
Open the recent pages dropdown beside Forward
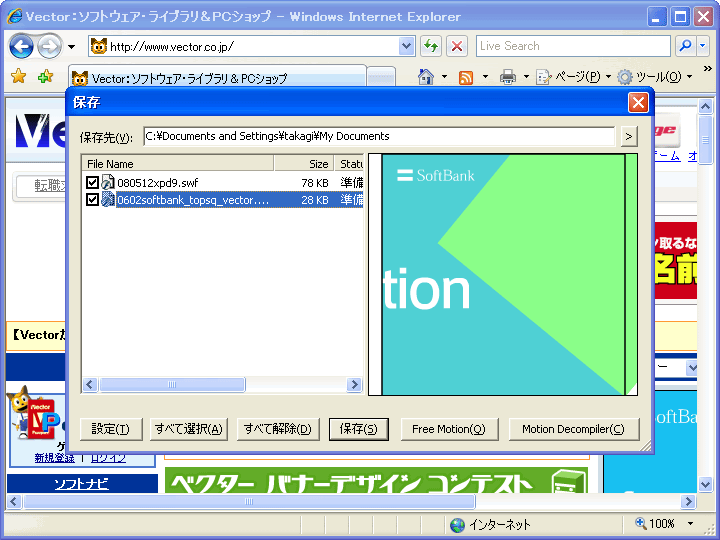coord(72,47)
